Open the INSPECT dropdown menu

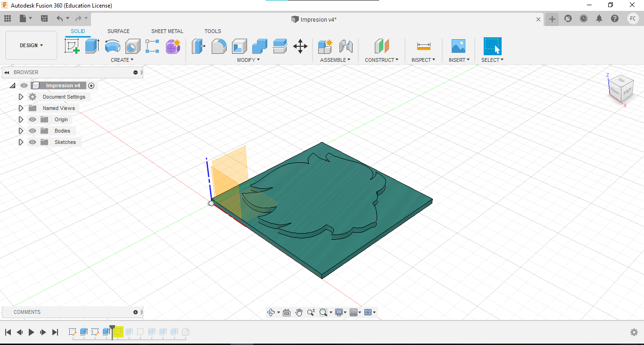(423, 60)
